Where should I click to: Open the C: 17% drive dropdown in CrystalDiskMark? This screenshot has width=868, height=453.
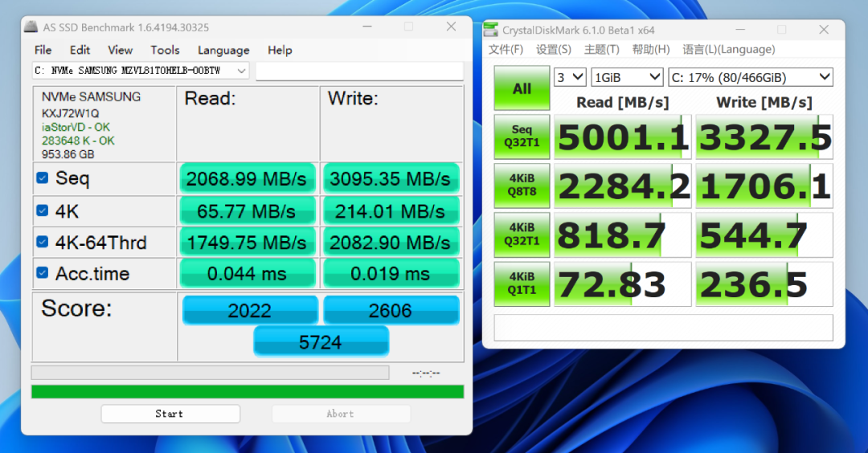point(751,77)
